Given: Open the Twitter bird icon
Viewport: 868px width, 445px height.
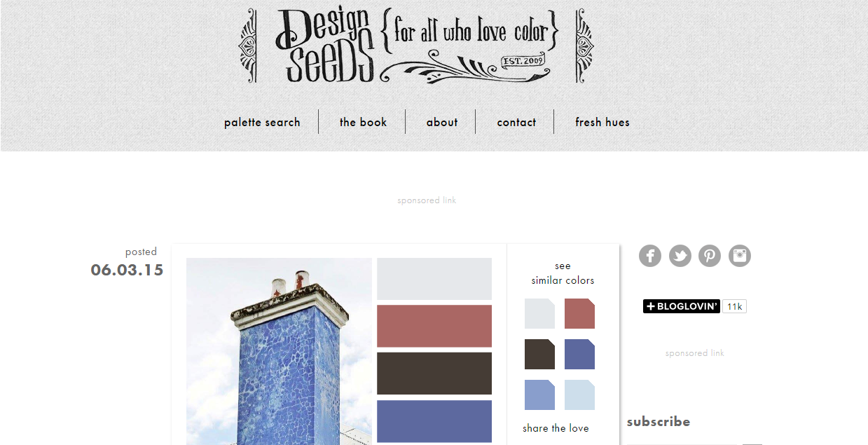Looking at the screenshot, I should point(680,256).
